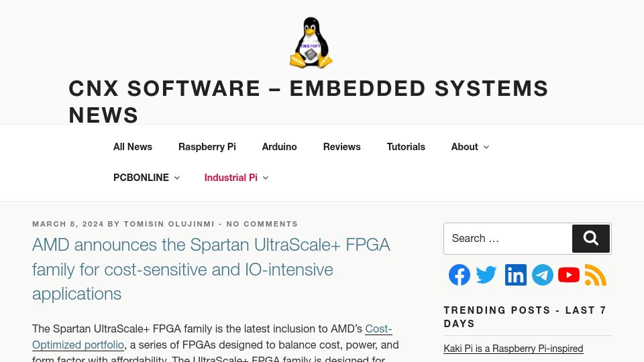
Task: Open the Tutorials menu item
Action: [406, 147]
